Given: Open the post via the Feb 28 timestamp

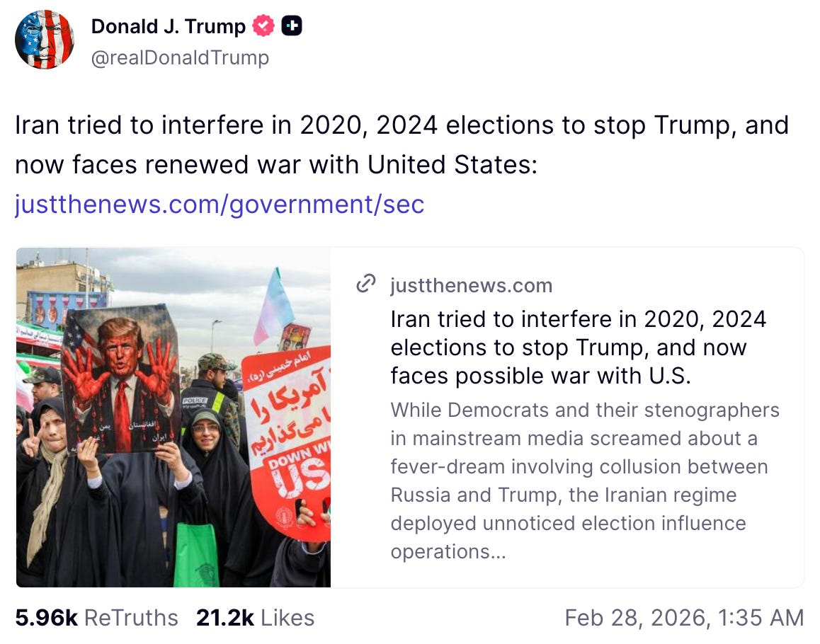Looking at the screenshot, I should tap(684, 617).
